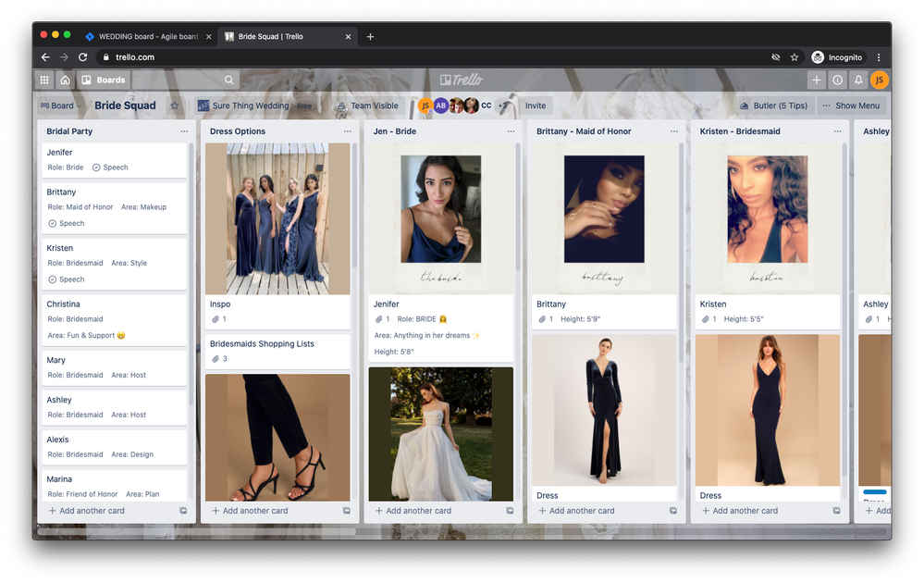Screen dimensions: 924x583
Task: Star the Bride Squad board
Action: pyautogui.click(x=175, y=105)
